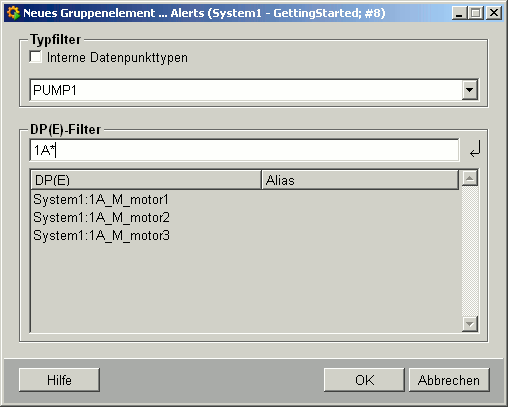This screenshot has height=407, width=508.
Task: Open Hilfe help button
Action: [x=59, y=380]
